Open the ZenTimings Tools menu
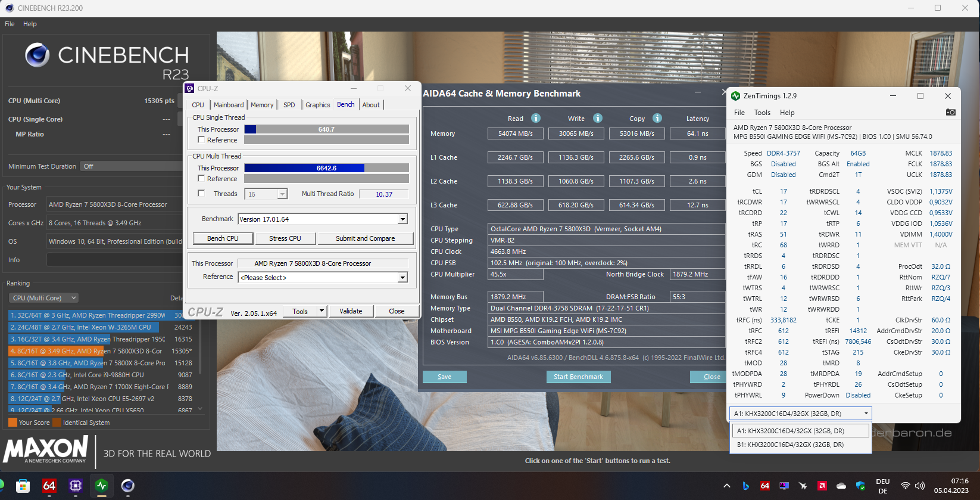Screen dimensions: 980x500 click(x=762, y=112)
